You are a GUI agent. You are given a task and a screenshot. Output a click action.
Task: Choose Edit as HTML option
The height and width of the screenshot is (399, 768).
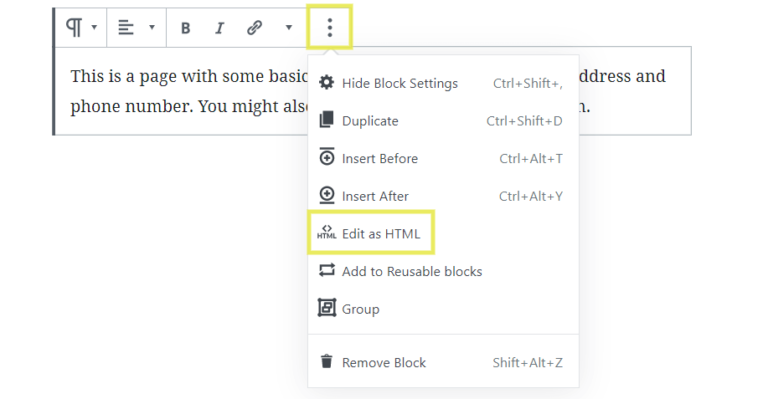(371, 233)
